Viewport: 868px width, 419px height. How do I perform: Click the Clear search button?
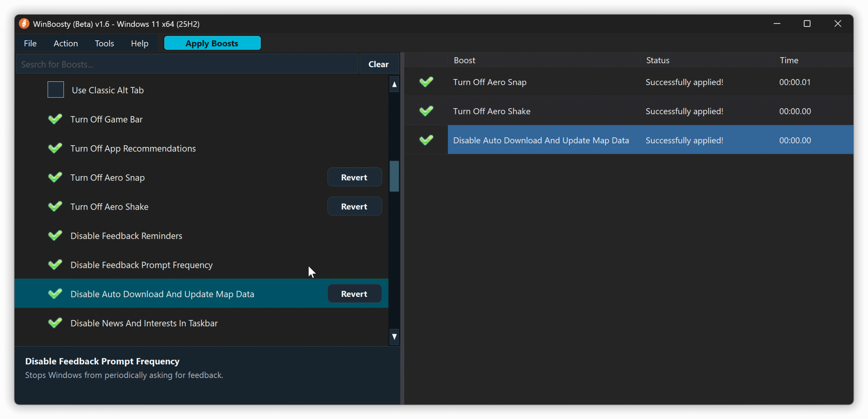[378, 64]
